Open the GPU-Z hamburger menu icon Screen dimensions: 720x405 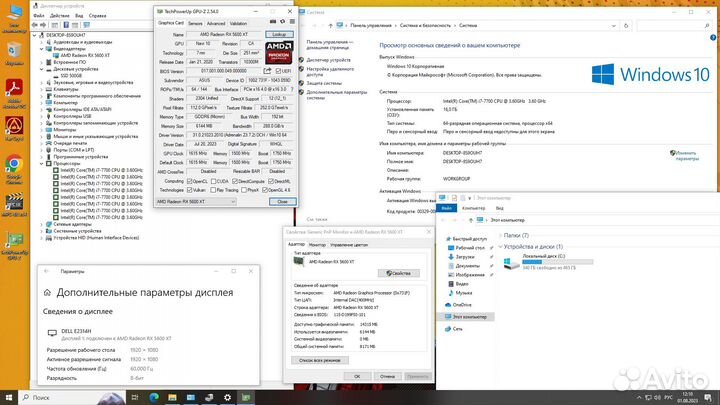[292, 22]
